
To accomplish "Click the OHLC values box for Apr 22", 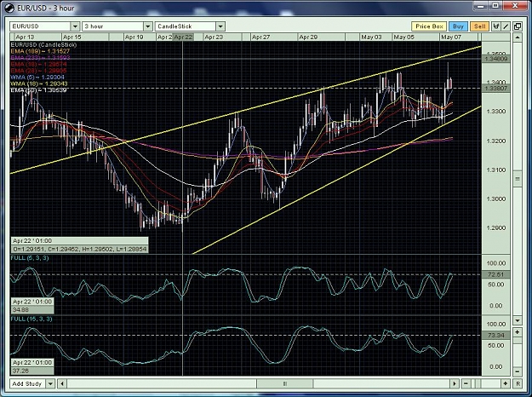I will pos(80,249).
